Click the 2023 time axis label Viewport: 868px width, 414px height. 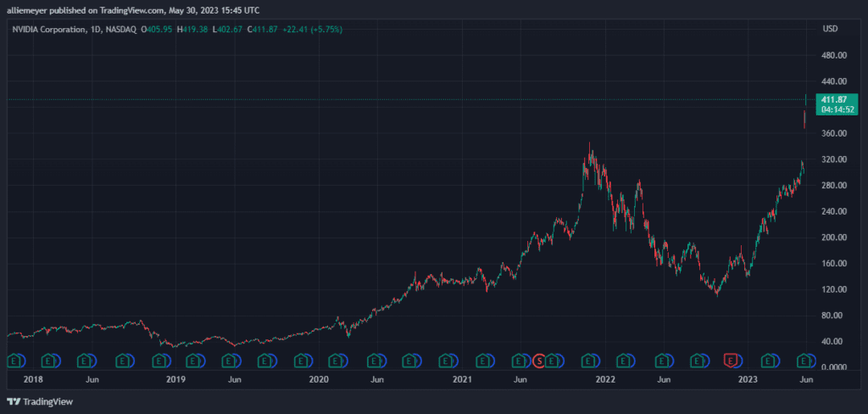748,380
